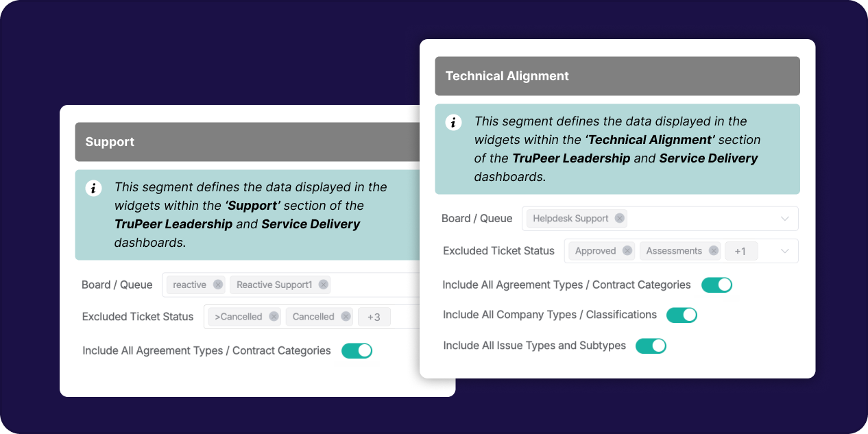The image size is (868, 434).
Task: Remove the 'reactive' board tag
Action: point(218,285)
